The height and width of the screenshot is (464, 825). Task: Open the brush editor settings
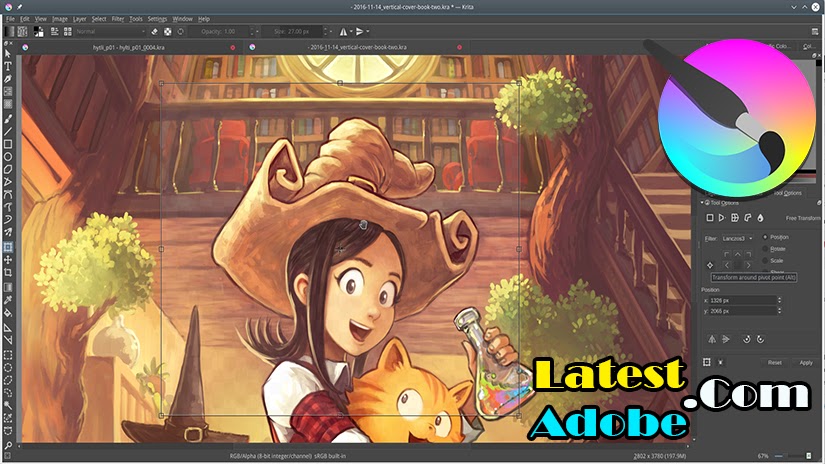click(x=54, y=32)
